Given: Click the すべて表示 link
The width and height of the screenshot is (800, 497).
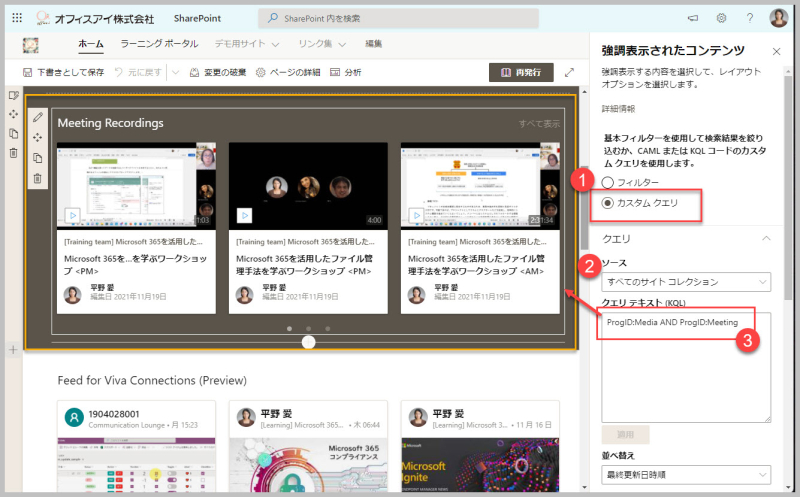Looking at the screenshot, I should pyautogui.click(x=539, y=123).
